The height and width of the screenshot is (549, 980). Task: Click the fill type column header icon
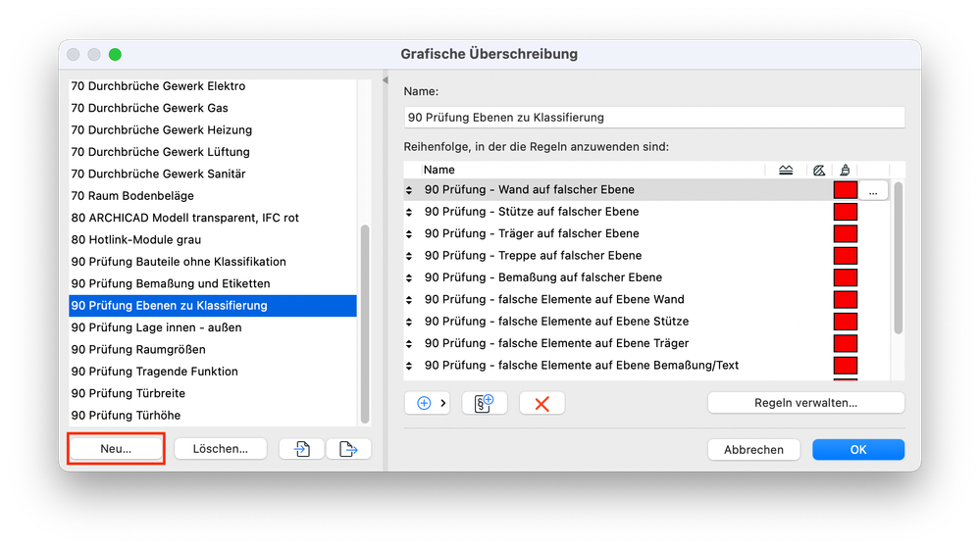[819, 170]
